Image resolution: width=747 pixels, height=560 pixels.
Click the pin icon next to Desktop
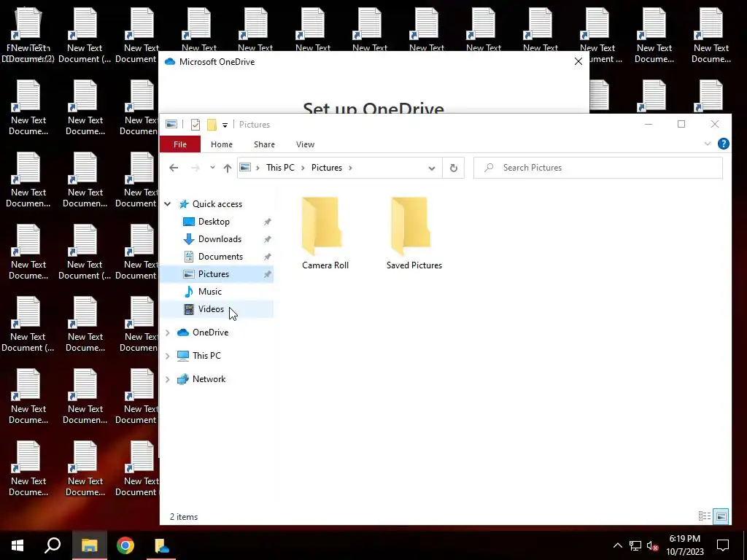(x=267, y=222)
